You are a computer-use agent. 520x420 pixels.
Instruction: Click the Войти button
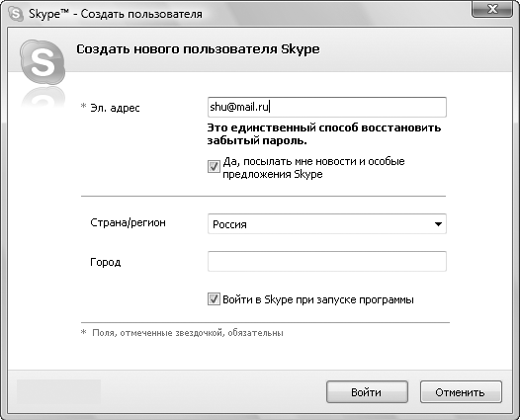(x=367, y=392)
